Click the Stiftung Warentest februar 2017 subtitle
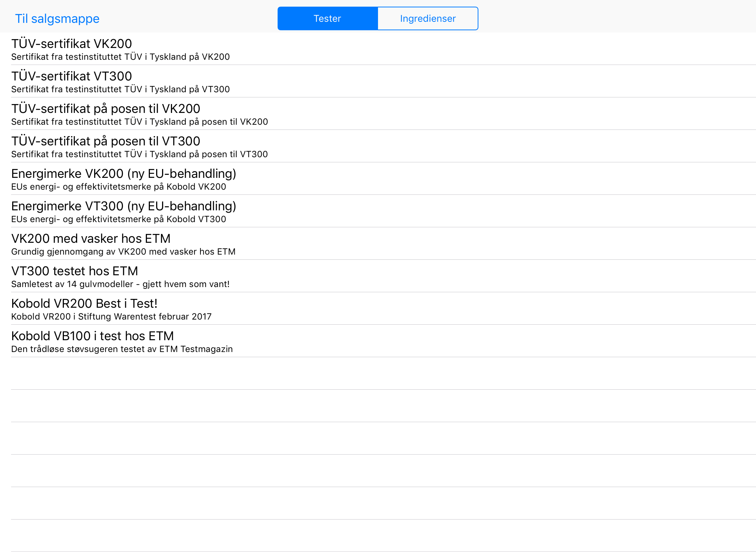The height and width of the screenshot is (552, 756). point(111,317)
